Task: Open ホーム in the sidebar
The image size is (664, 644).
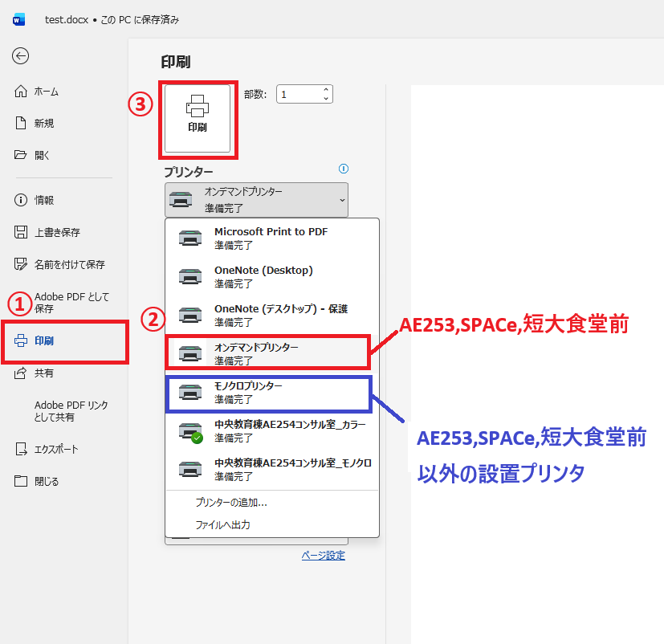Action: [x=46, y=92]
